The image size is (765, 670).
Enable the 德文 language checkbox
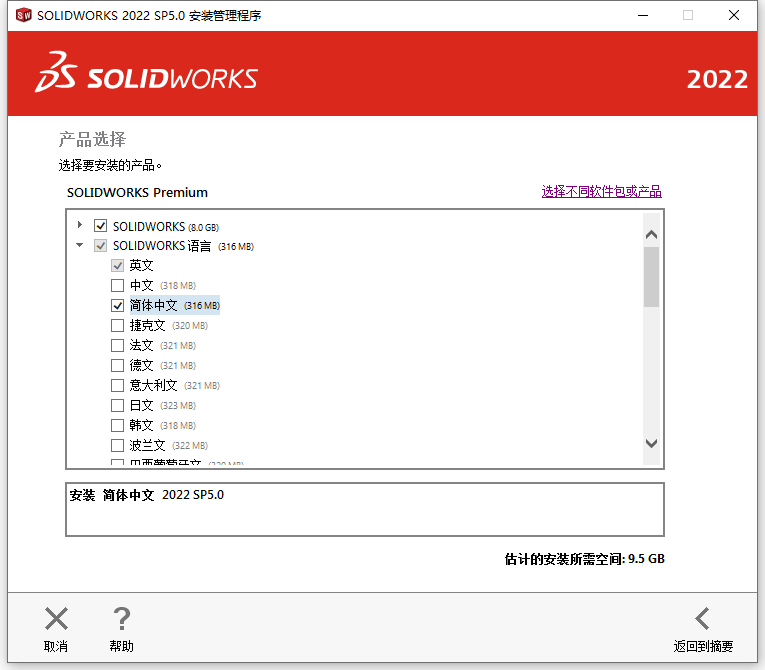117,365
